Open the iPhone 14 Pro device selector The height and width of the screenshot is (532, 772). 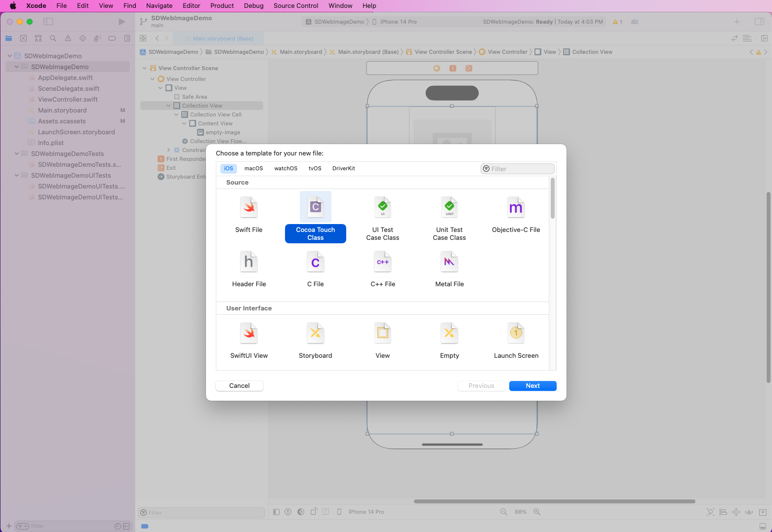pyautogui.click(x=395, y=22)
